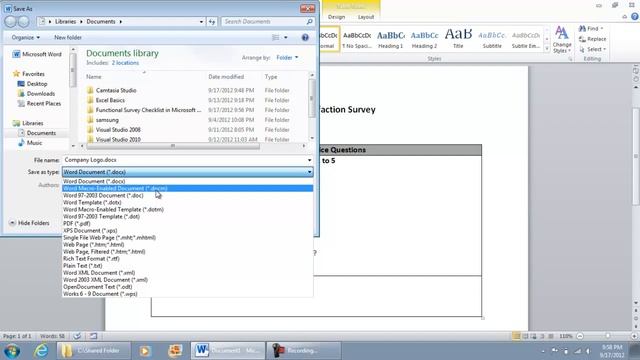Image resolution: width=640 pixels, height=360 pixels.
Task: Open the address bar previous locations dropdown
Action: [x=201, y=22]
